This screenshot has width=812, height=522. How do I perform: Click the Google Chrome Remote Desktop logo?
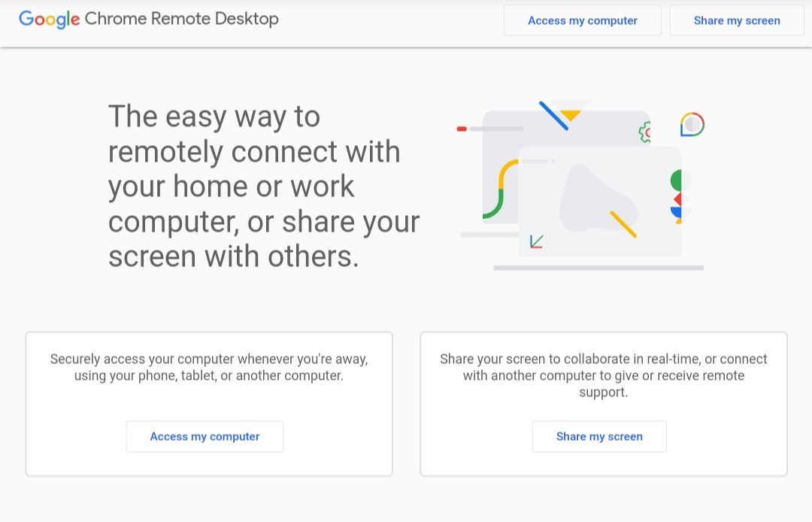click(x=149, y=19)
